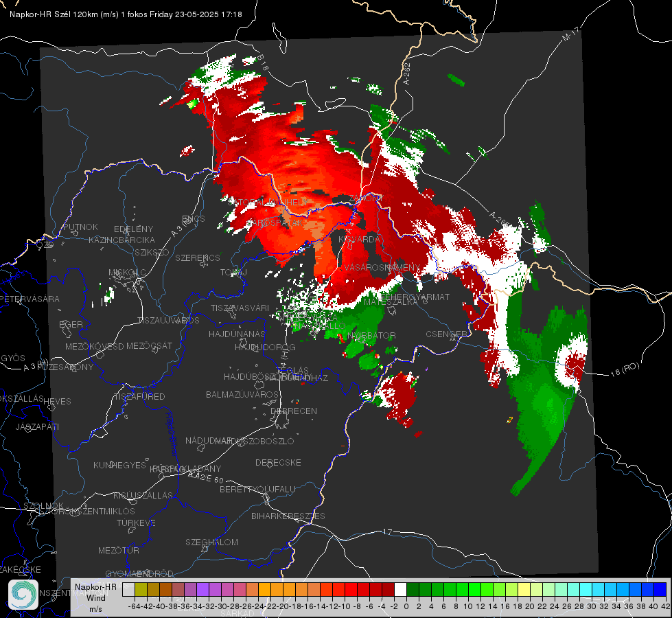Click the blue Hajdú-Bihar county label

(x=172, y=434)
